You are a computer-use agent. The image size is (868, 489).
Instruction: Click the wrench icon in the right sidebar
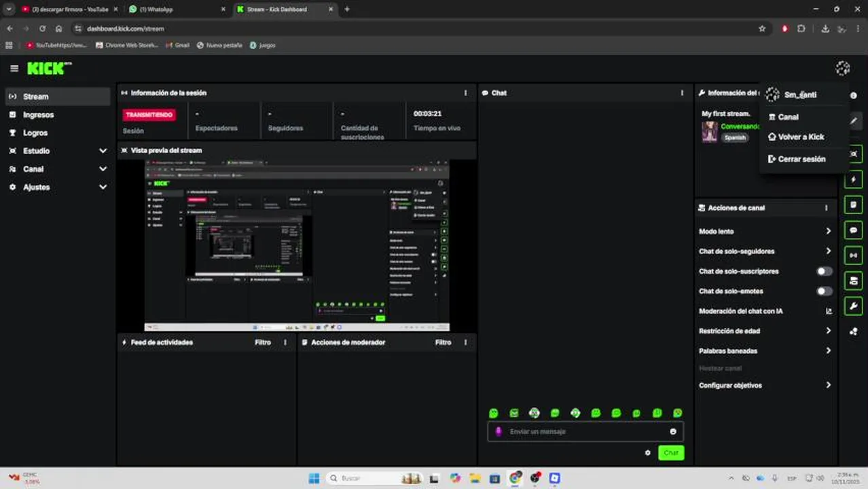coord(854,306)
